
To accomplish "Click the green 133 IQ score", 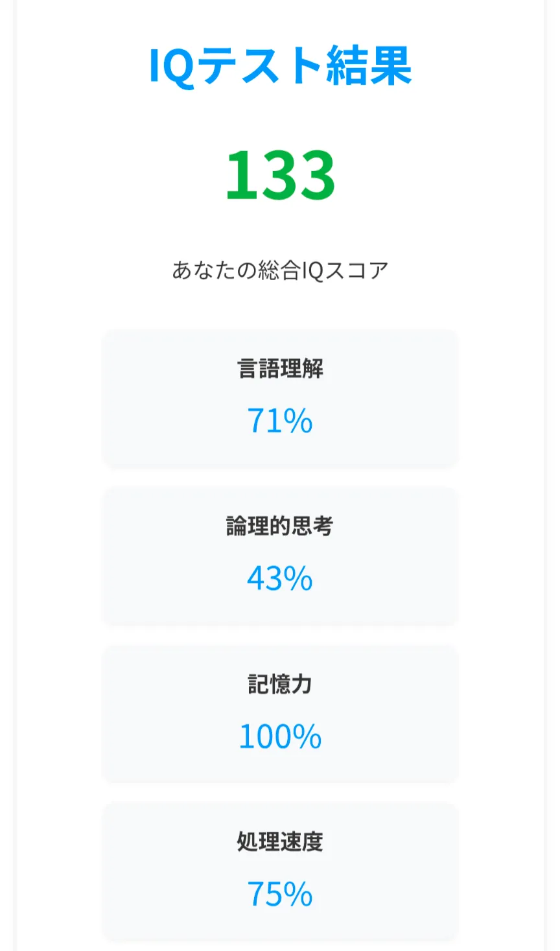I will [x=280, y=175].
